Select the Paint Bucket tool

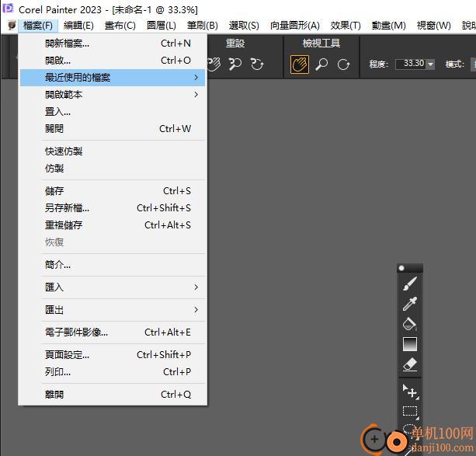click(x=410, y=324)
